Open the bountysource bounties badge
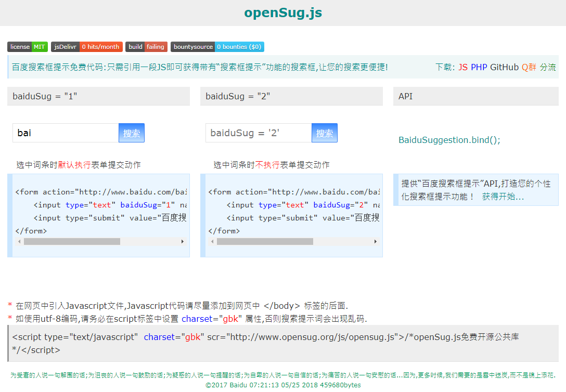The image size is (566, 392). [217, 47]
